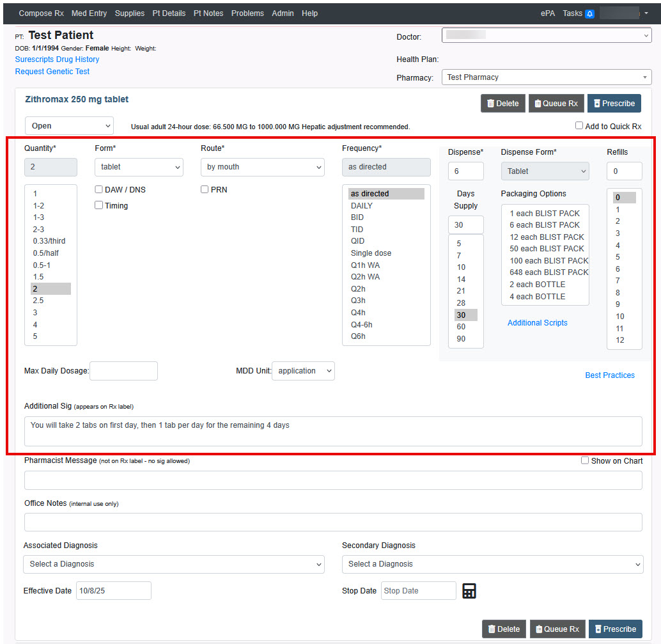Viewport: 661px width, 644px height.
Task: Tick the Add to Quick Rx checkbox
Action: 579,126
